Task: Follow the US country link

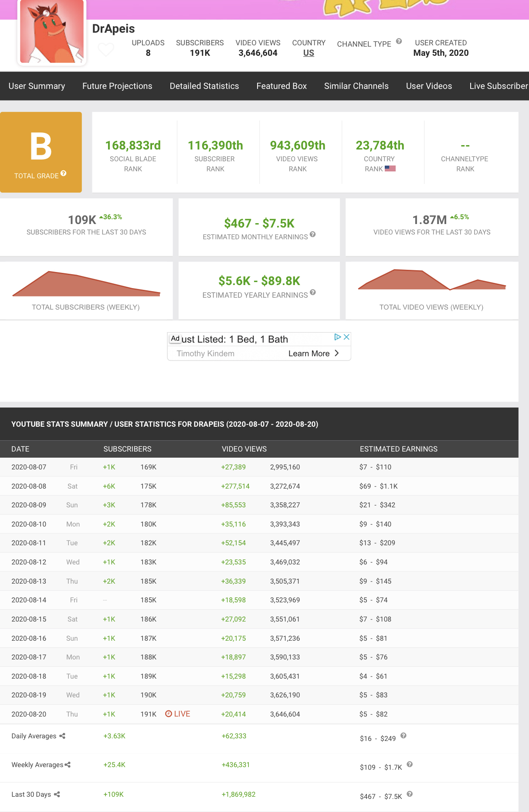Action: pyautogui.click(x=309, y=53)
